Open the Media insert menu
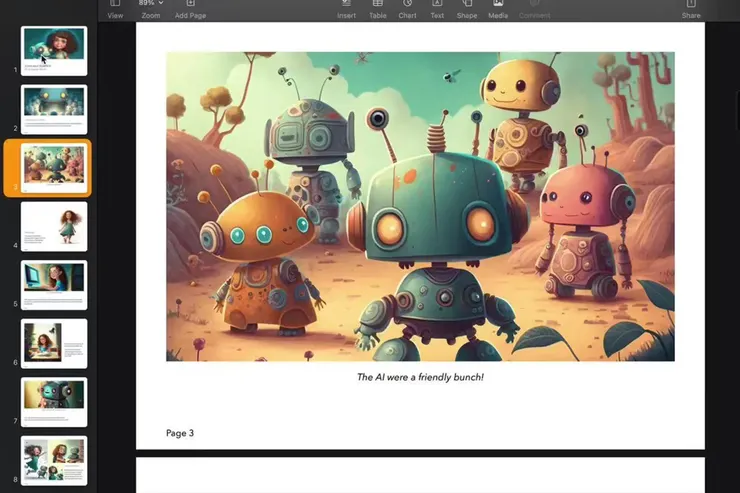The height and width of the screenshot is (493, 740). point(497,9)
